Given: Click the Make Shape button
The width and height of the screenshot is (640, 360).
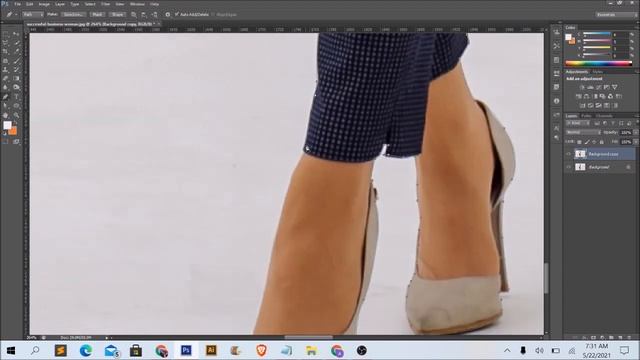Looking at the screenshot, I should click(x=118, y=15).
